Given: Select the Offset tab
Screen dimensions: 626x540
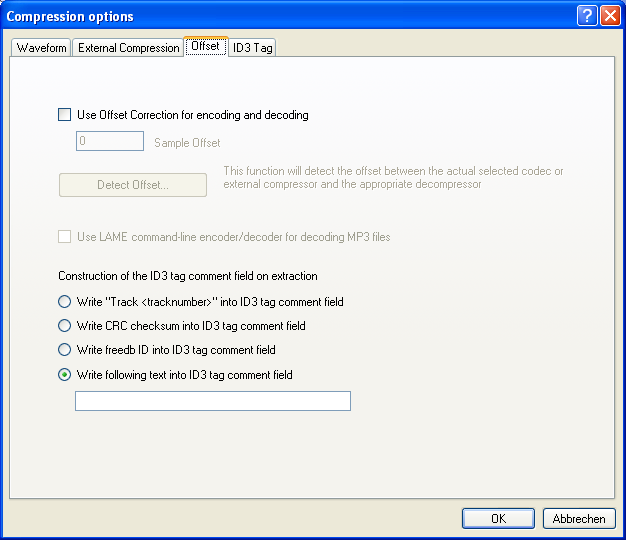Looking at the screenshot, I should (x=205, y=46).
